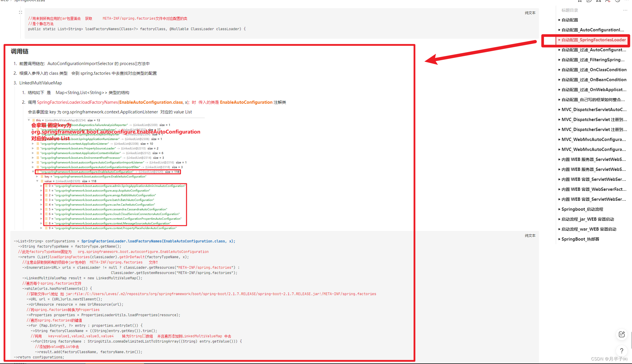The height and width of the screenshot is (364, 632).
Task: Expand arrow for SpringBoot_热部署 entry
Action: 559,239
